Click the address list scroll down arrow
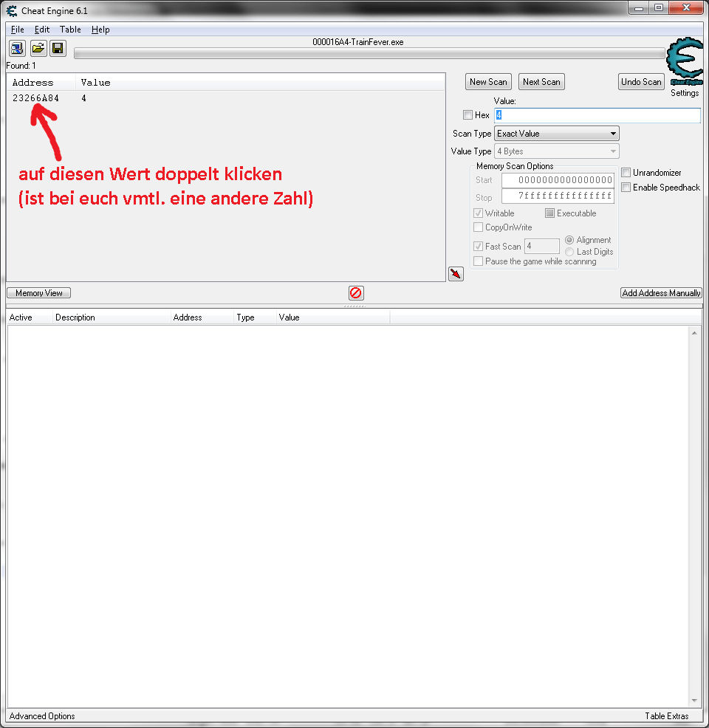709x728 pixels. tap(694, 701)
